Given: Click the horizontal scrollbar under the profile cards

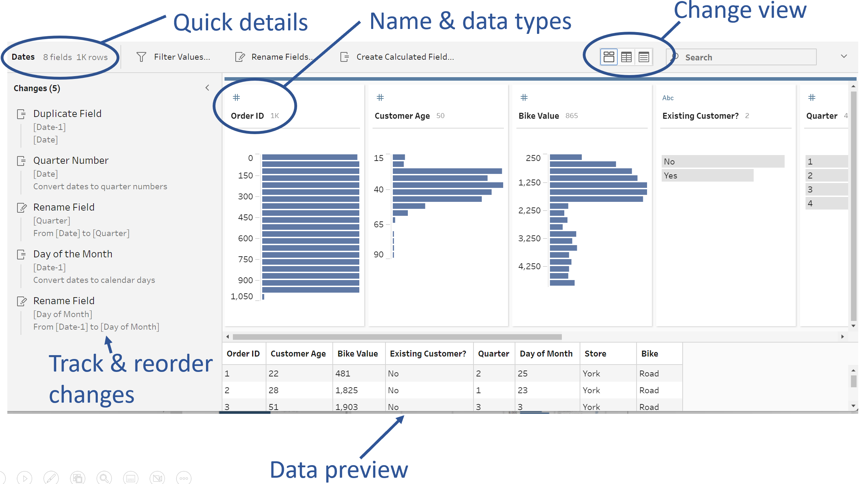Looking at the screenshot, I should 397,337.
